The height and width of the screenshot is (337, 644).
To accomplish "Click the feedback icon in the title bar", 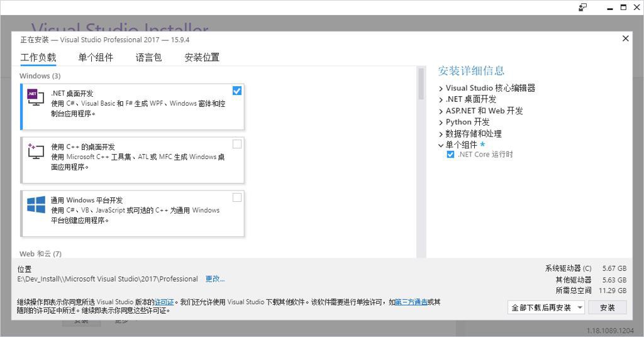I will [583, 8].
